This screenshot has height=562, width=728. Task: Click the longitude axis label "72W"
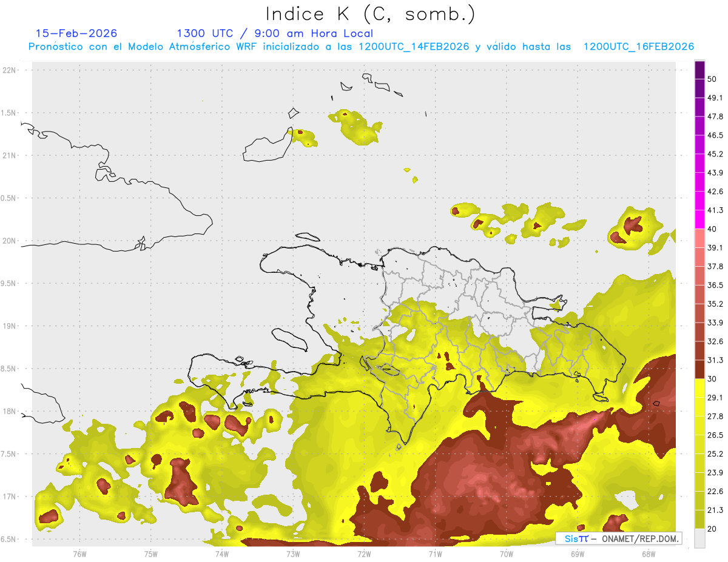point(364,554)
